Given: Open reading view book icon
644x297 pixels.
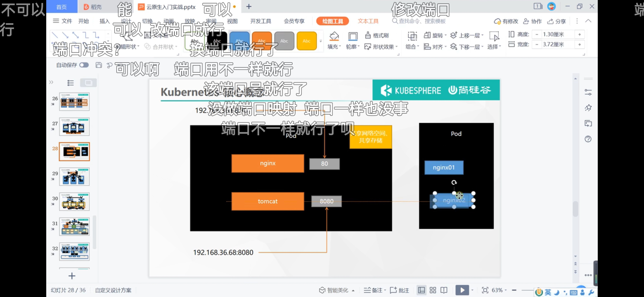Looking at the screenshot, I should pos(444,290).
